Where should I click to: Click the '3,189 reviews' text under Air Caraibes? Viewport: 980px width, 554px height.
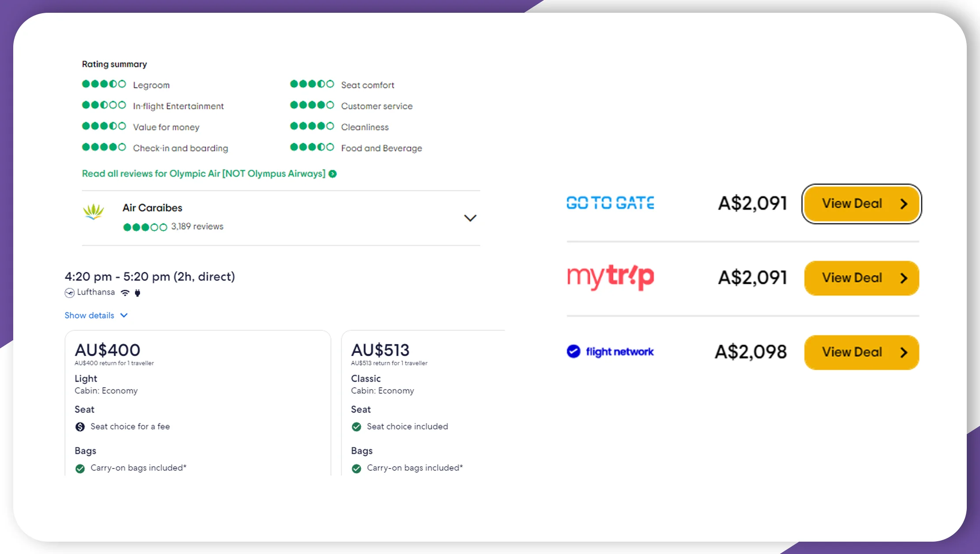coord(197,226)
